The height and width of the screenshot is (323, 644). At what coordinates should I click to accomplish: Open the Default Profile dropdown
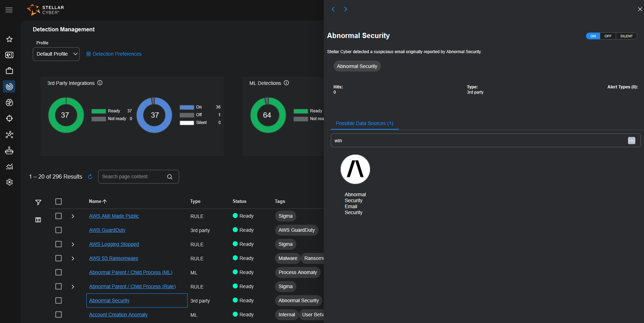[x=56, y=54]
